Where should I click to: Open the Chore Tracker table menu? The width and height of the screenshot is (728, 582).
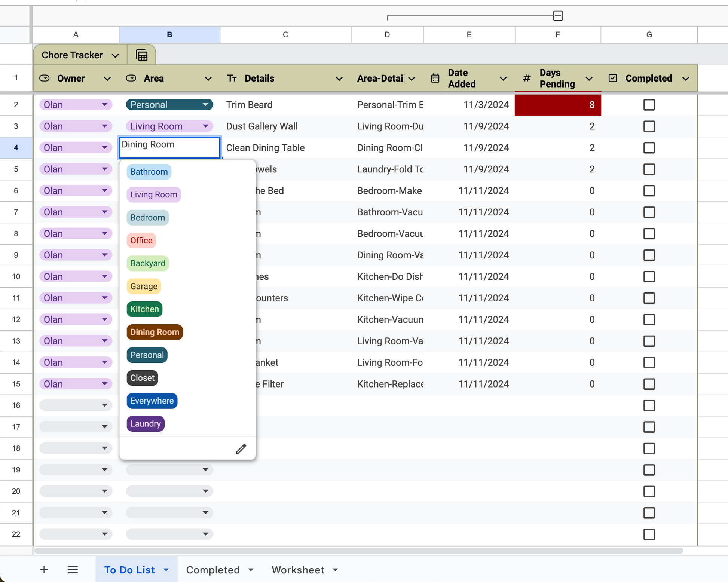pos(115,55)
